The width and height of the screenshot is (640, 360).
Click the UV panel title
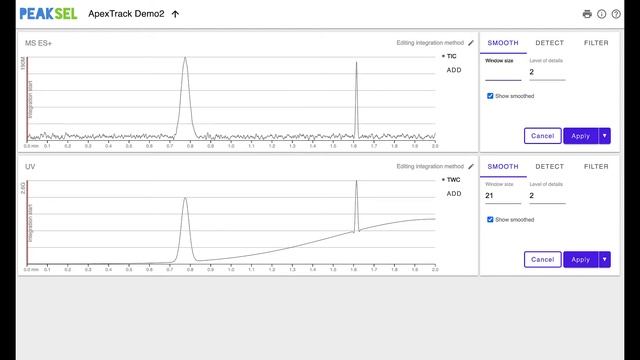[30, 167]
